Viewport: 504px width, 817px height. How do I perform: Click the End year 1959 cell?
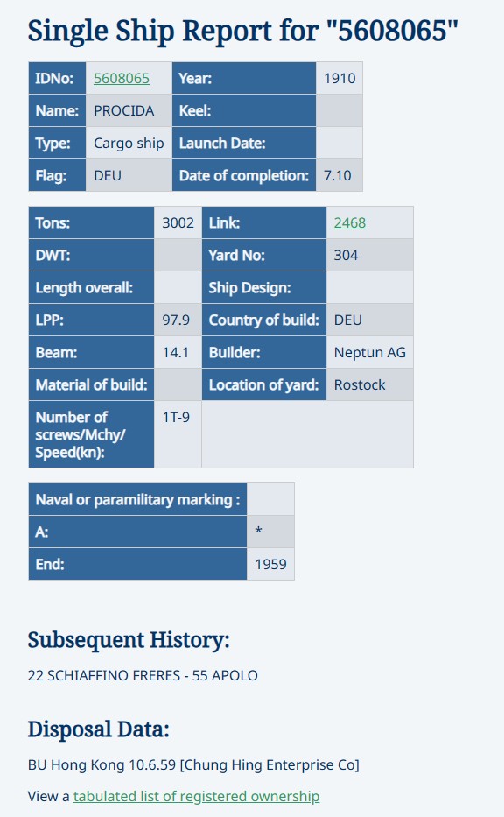click(x=270, y=564)
